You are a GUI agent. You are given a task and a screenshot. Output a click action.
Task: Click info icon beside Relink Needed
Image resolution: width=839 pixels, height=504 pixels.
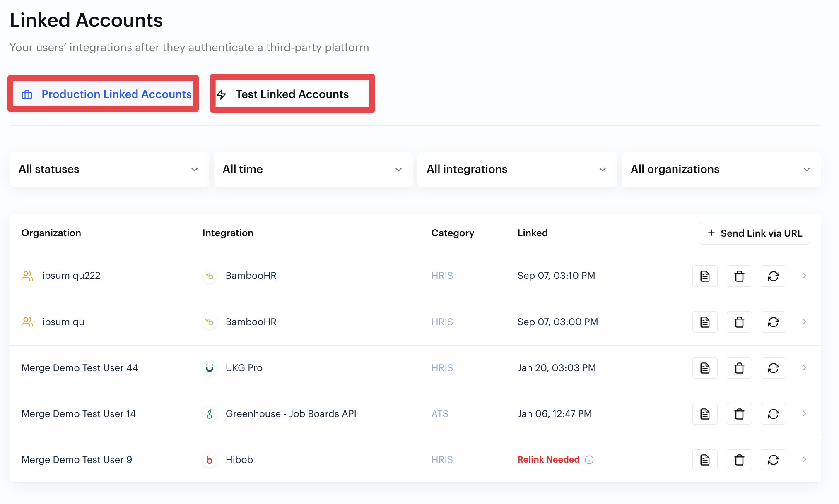pyautogui.click(x=589, y=460)
